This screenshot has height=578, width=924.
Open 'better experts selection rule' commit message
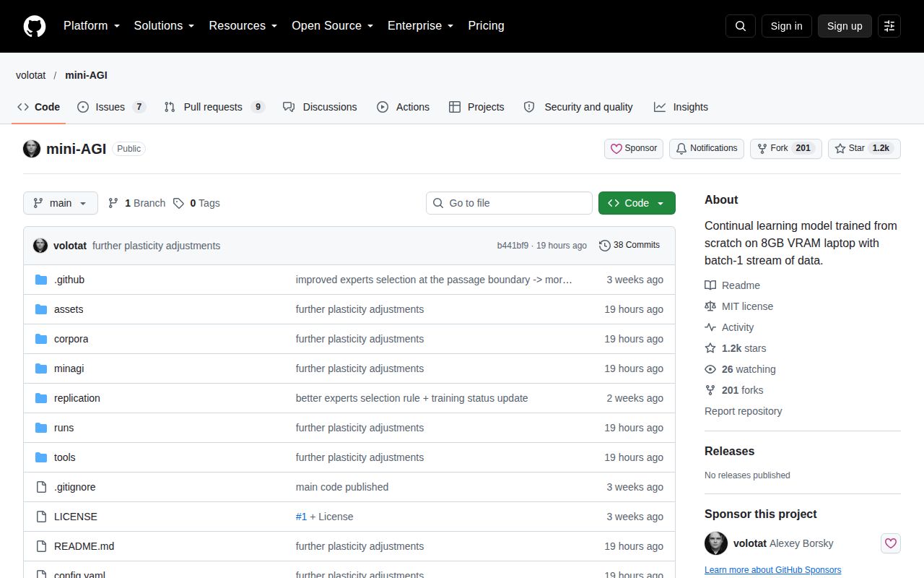(x=411, y=398)
